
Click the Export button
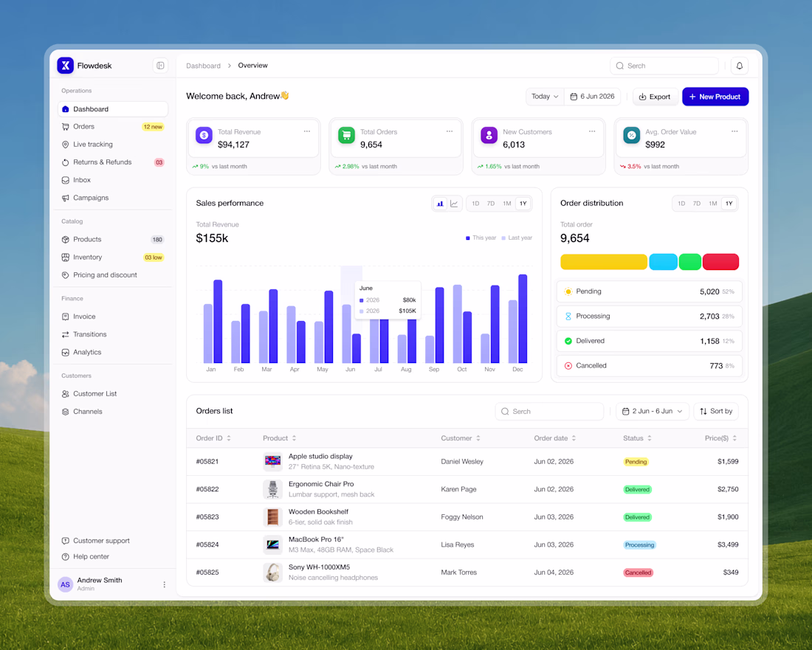(655, 97)
